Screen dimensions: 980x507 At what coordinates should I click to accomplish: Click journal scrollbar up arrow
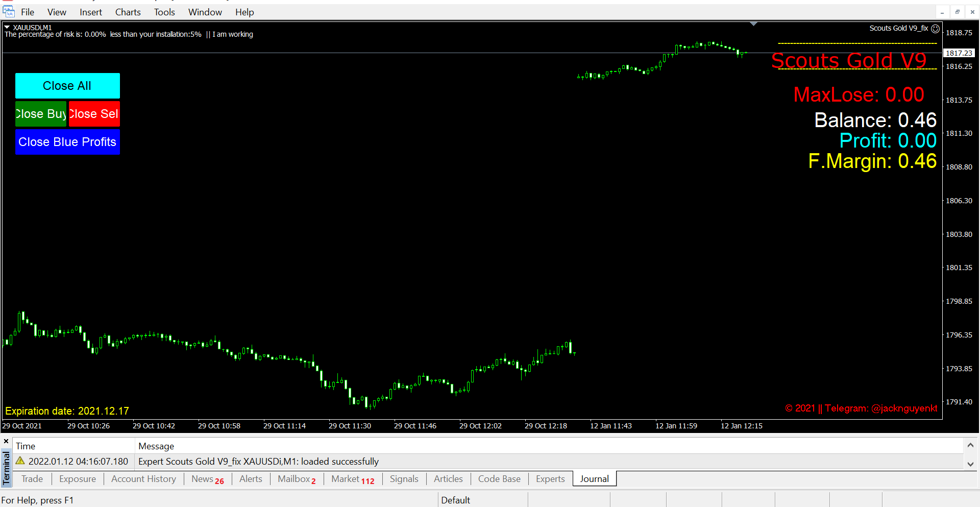[970, 446]
